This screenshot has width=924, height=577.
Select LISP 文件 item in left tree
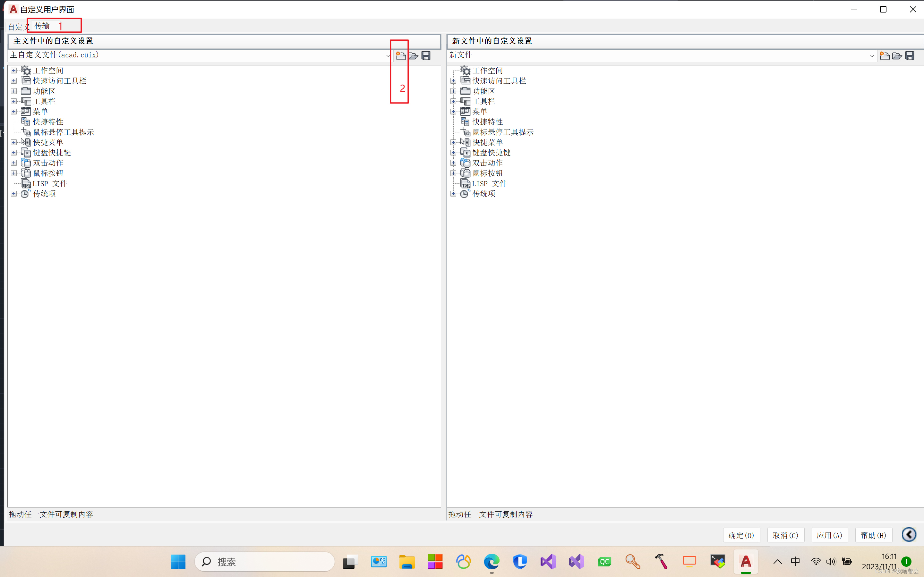50,184
